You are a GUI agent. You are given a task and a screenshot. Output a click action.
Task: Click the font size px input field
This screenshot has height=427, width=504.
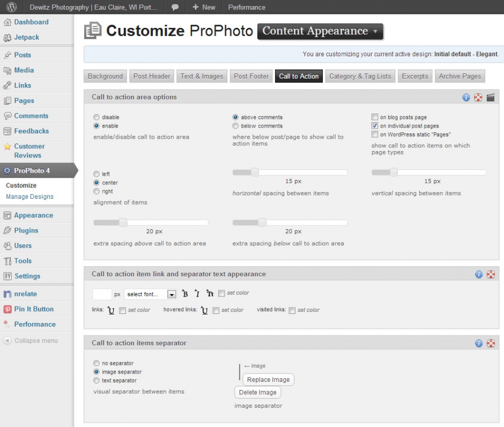point(102,294)
